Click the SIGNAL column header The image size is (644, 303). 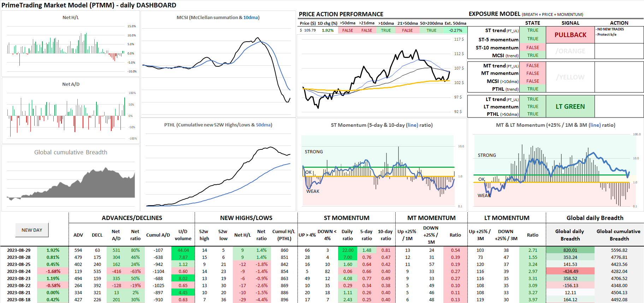(x=570, y=23)
